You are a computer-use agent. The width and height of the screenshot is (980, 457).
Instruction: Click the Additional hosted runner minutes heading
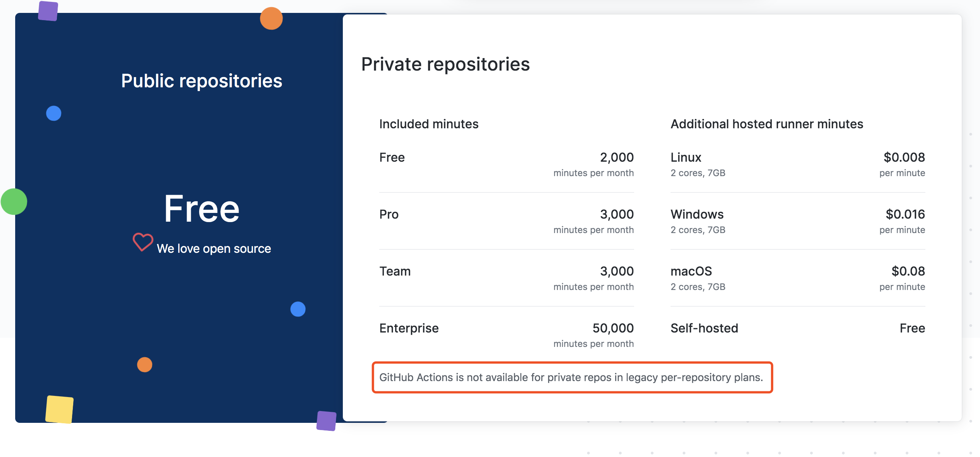pos(766,124)
